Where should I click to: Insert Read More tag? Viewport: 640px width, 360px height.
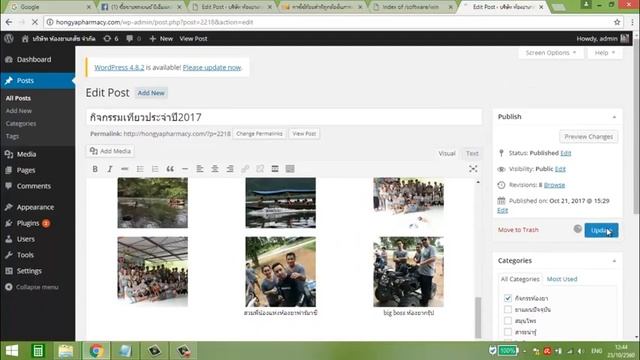coord(275,169)
